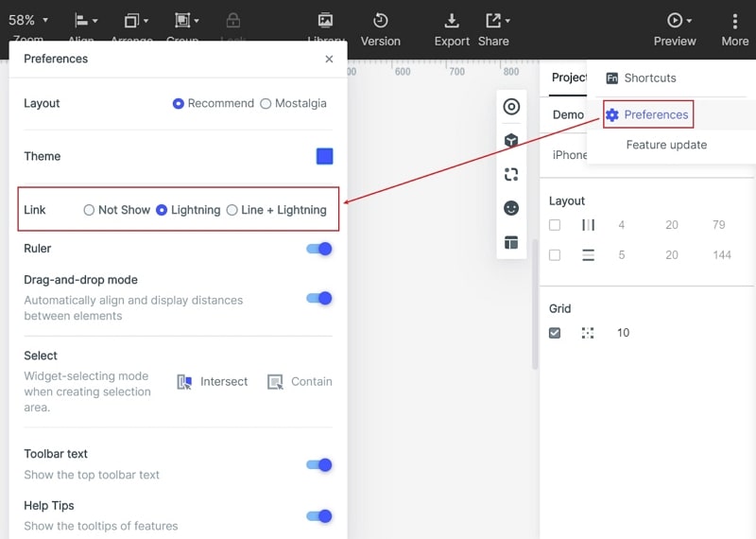
Task: Click the smiley face side icon
Action: 511,208
